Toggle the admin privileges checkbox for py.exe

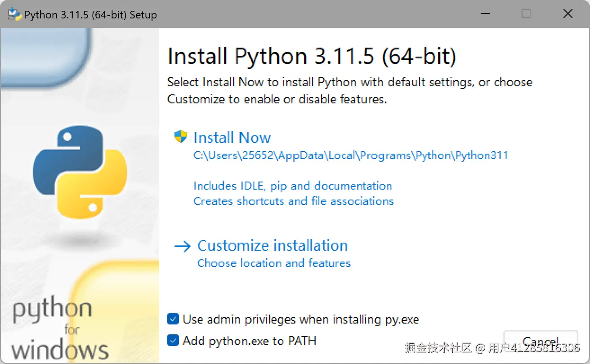[173, 319]
